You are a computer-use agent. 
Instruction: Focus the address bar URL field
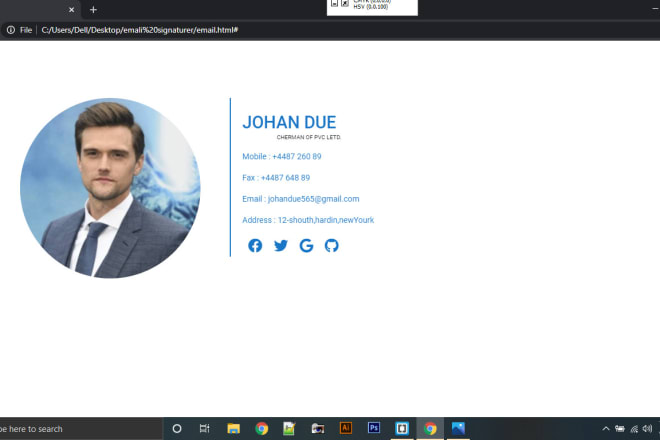(x=140, y=30)
